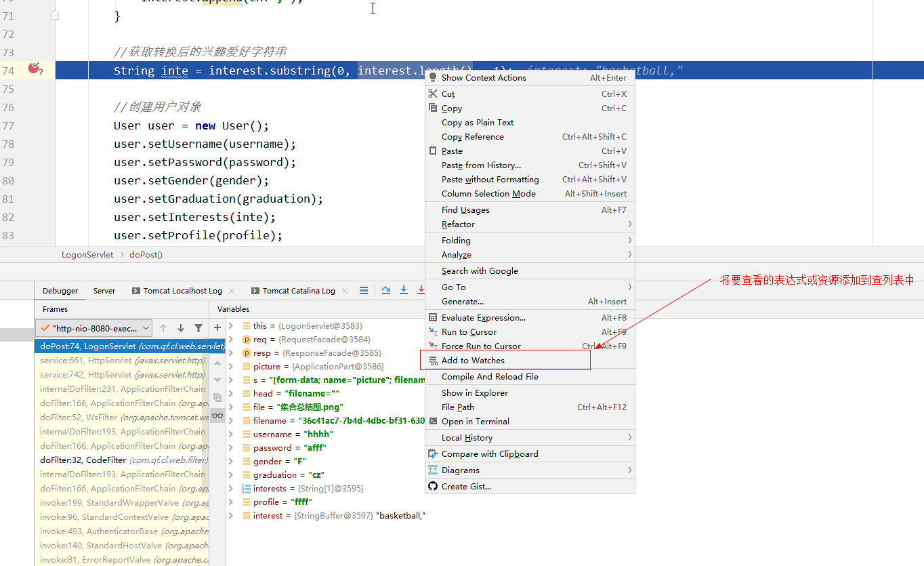Screen dimensions: 924x566
Task: Click the breakpoint icon on line 74
Action: pyautogui.click(x=35, y=68)
